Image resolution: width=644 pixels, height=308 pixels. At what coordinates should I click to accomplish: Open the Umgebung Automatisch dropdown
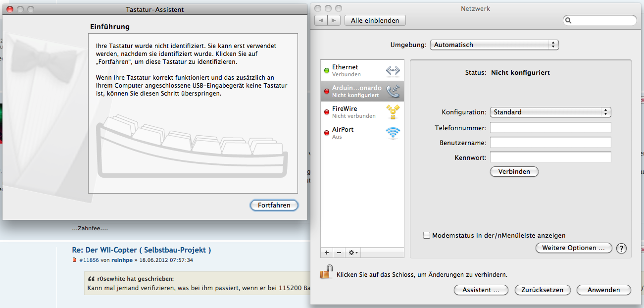[x=495, y=45]
